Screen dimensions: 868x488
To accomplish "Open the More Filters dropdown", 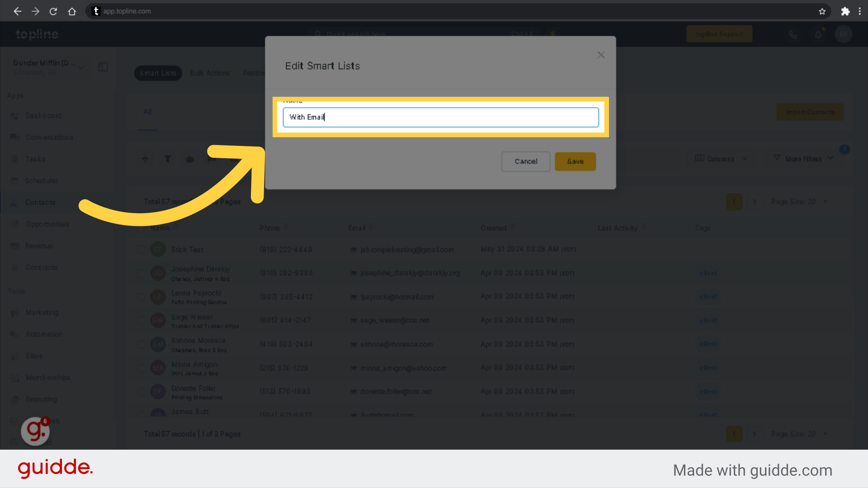I will [803, 159].
